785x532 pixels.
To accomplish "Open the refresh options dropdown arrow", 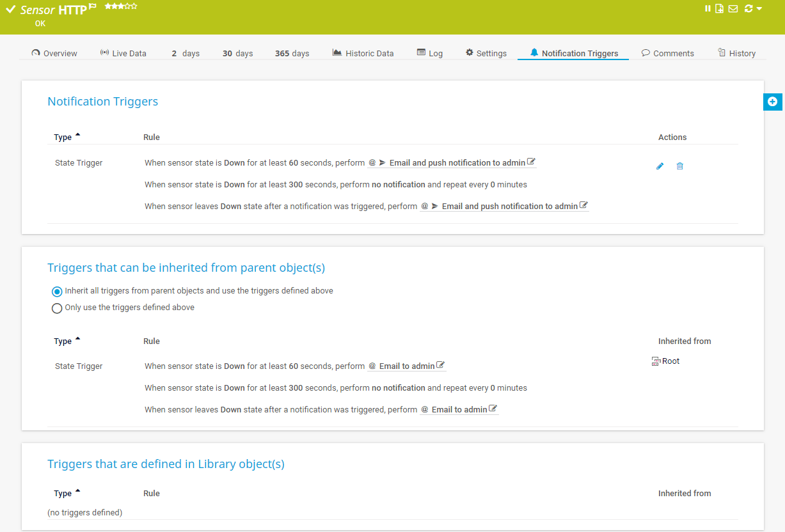I will pyautogui.click(x=757, y=9).
